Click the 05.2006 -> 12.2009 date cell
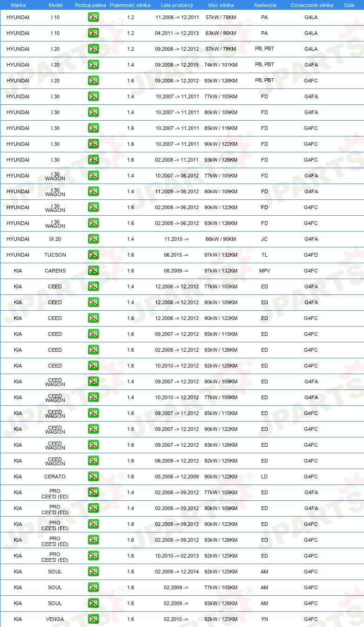The width and height of the screenshot is (364, 627). coord(177,477)
